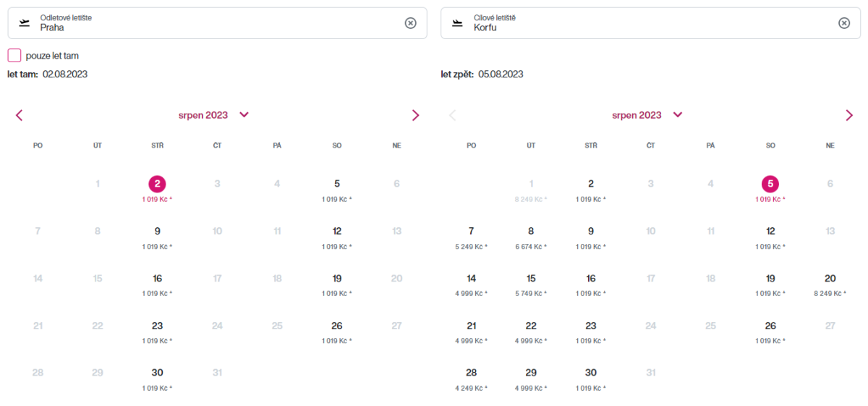Viewport: 868px width, 406px height.
Task: Click the departing plane icon
Action: [25, 23]
